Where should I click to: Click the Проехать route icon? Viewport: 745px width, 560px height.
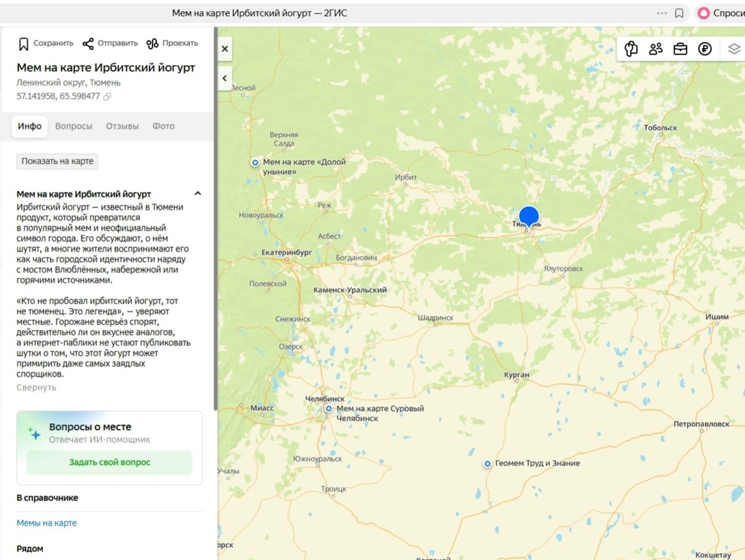(x=152, y=43)
